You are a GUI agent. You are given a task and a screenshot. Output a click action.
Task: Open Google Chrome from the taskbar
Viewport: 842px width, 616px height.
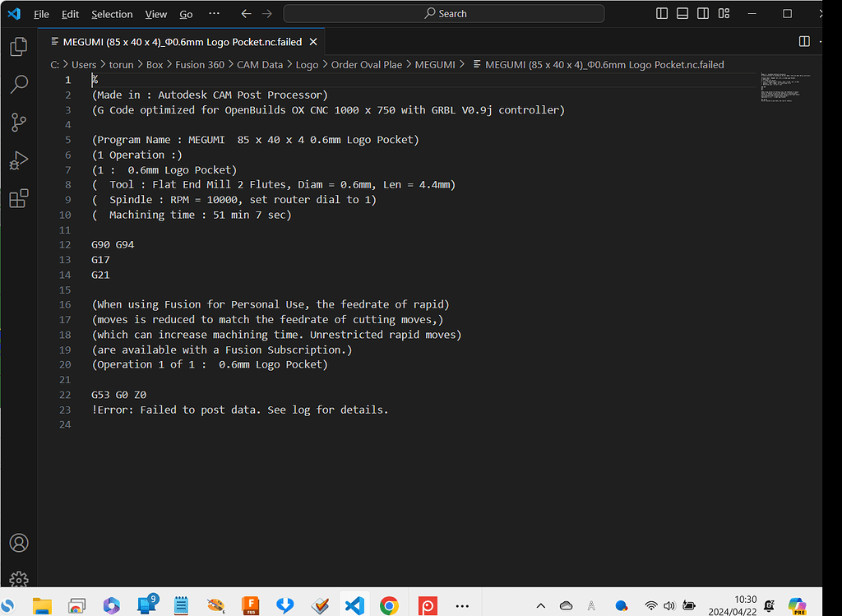[389, 605]
